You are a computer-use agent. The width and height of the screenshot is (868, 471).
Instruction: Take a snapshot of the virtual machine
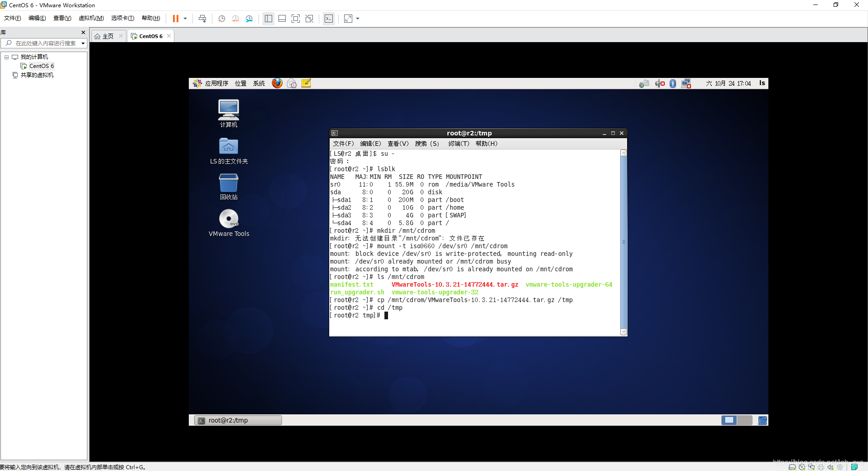222,19
